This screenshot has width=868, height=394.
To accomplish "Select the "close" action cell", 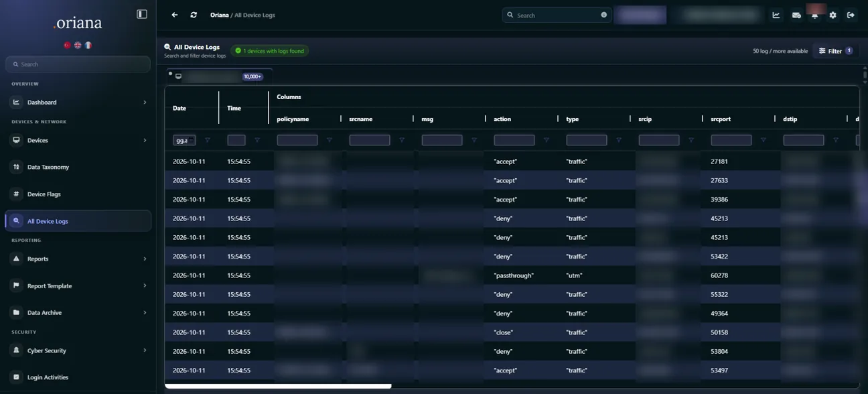I will point(504,332).
